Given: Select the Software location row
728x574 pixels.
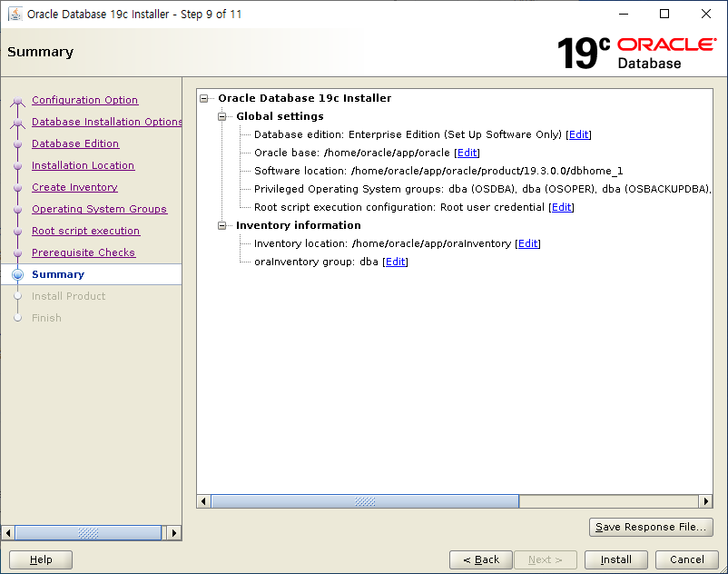Looking at the screenshot, I should [x=438, y=171].
